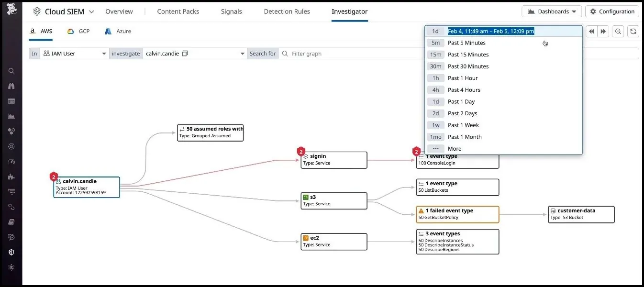The height and width of the screenshot is (287, 644).
Task: Open the APM stacked lines icon in the sidebar
Action: tap(11, 192)
